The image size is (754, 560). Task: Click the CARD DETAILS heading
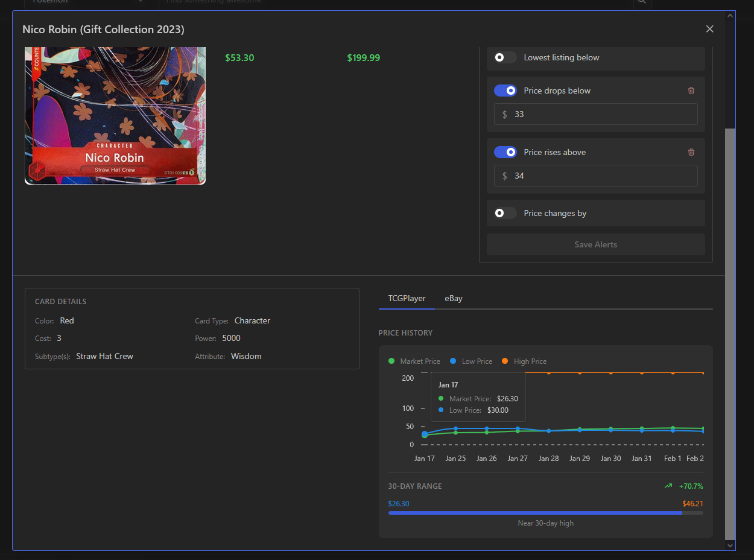pyautogui.click(x=60, y=301)
